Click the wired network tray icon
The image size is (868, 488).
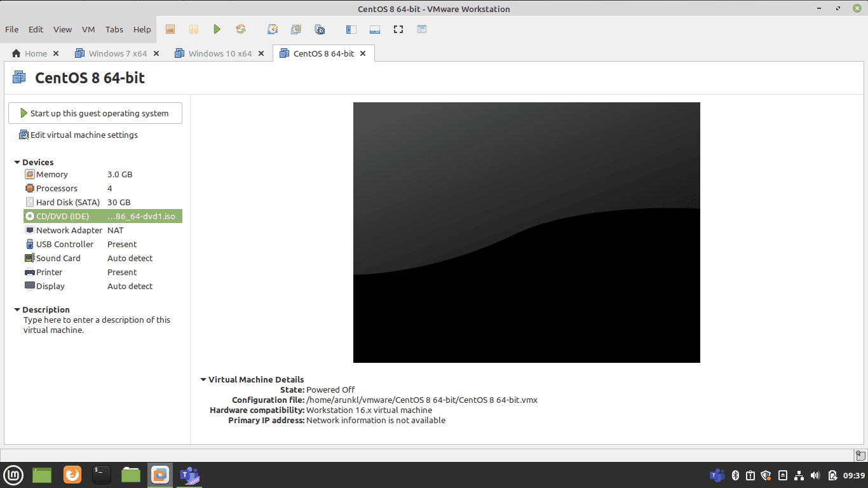799,475
